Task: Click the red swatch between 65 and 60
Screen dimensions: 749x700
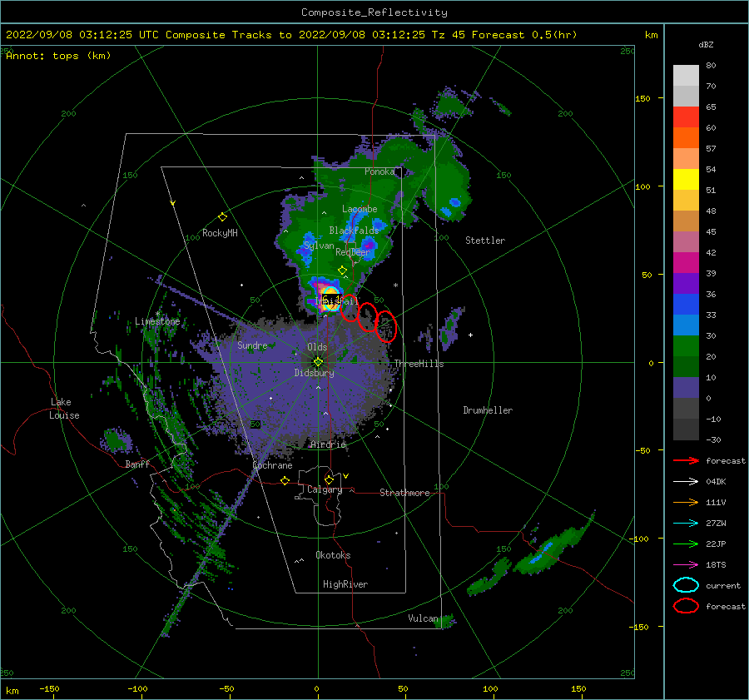Action: (x=686, y=117)
